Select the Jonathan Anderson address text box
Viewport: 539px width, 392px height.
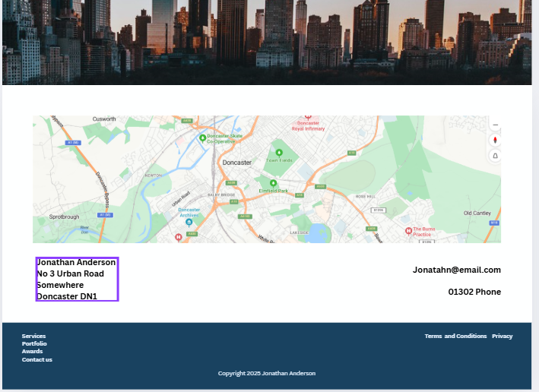pyautogui.click(x=77, y=279)
